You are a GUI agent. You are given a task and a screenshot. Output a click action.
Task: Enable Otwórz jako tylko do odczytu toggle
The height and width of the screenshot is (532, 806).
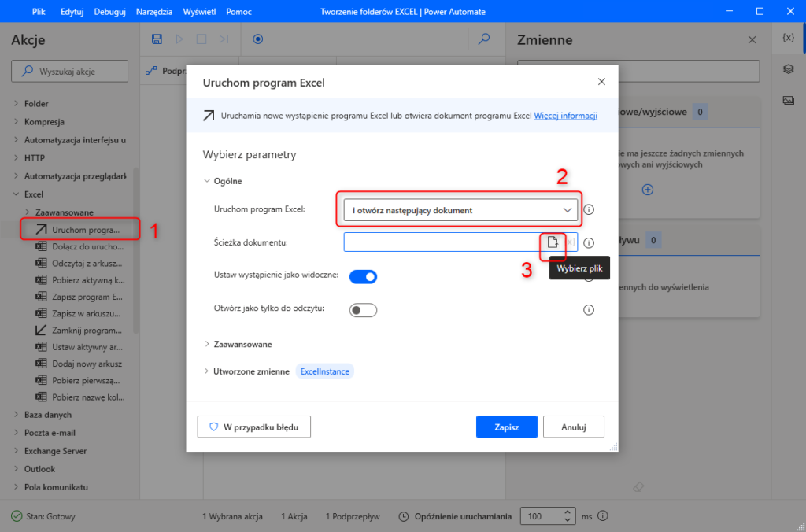coord(363,310)
